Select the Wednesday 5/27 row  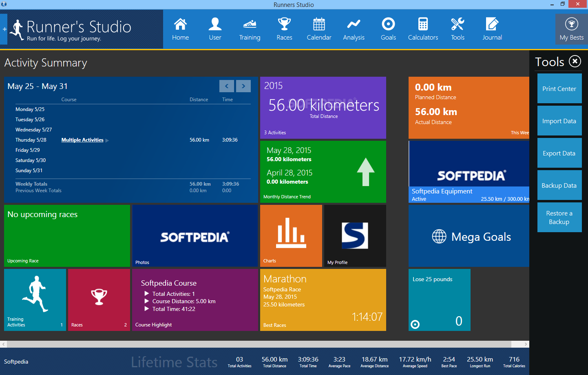coord(133,130)
